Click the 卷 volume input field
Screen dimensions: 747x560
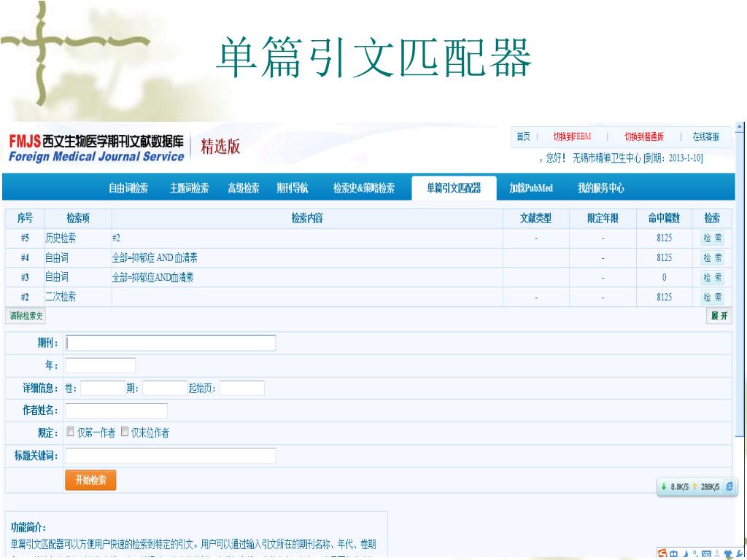[102, 388]
